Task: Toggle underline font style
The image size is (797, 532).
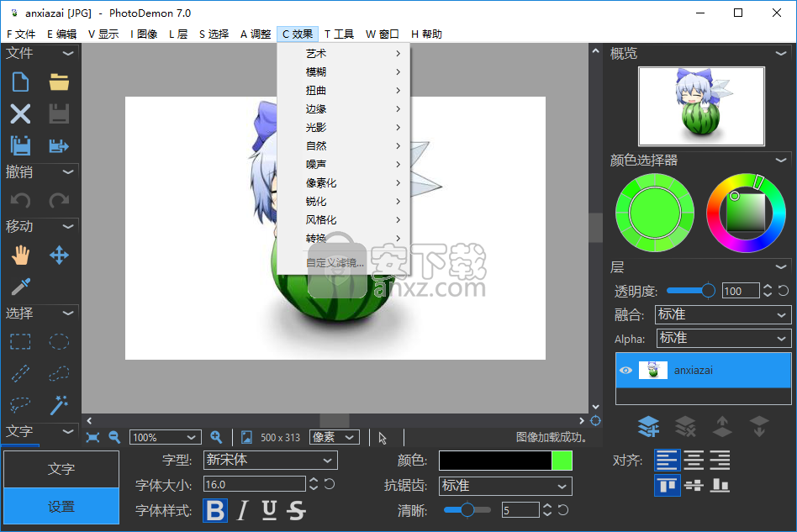Action: [269, 511]
